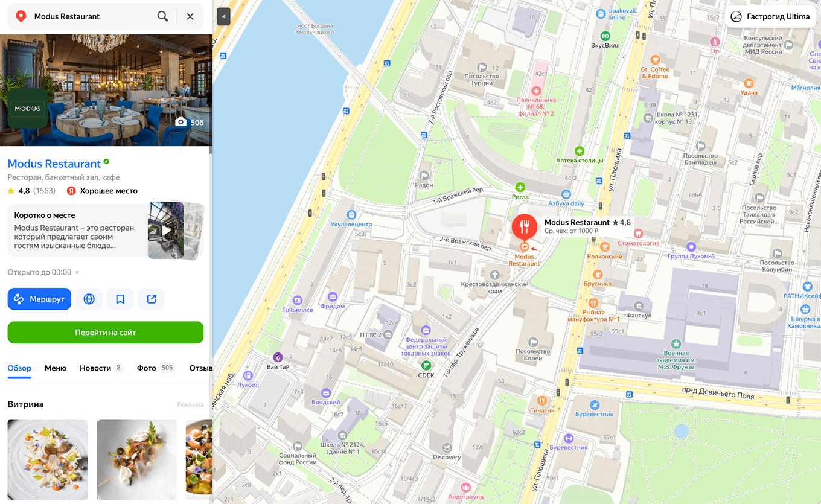Image resolution: width=821 pixels, height=504 pixels.
Task: Expand the Открыто до 00:00 hours dropdown
Action: pyautogui.click(x=43, y=272)
